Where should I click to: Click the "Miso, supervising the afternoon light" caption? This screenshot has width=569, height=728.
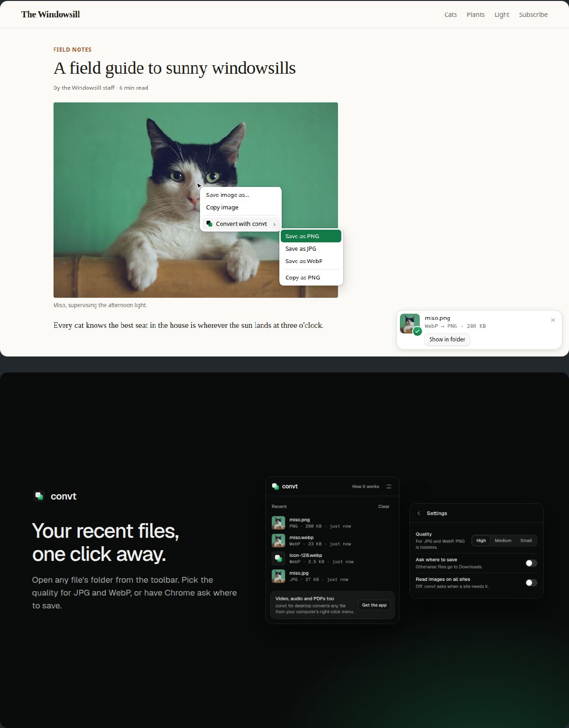(100, 305)
